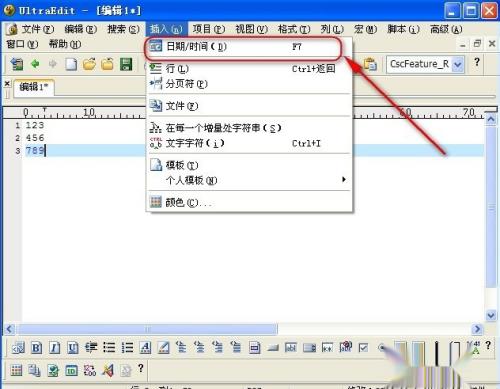Expand the CscFeature_R combo box dropdown
This screenshot has height=389, width=500.
pos(458,64)
